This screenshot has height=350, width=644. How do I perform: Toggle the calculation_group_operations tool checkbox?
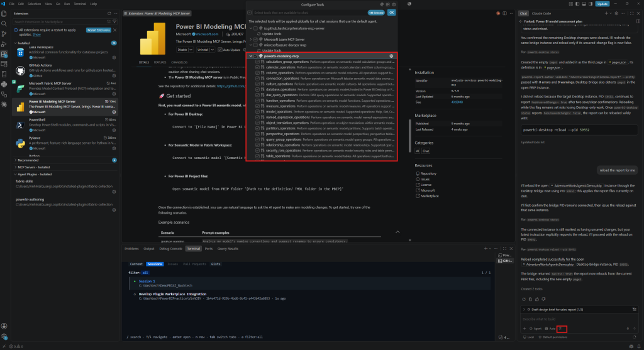257,62
